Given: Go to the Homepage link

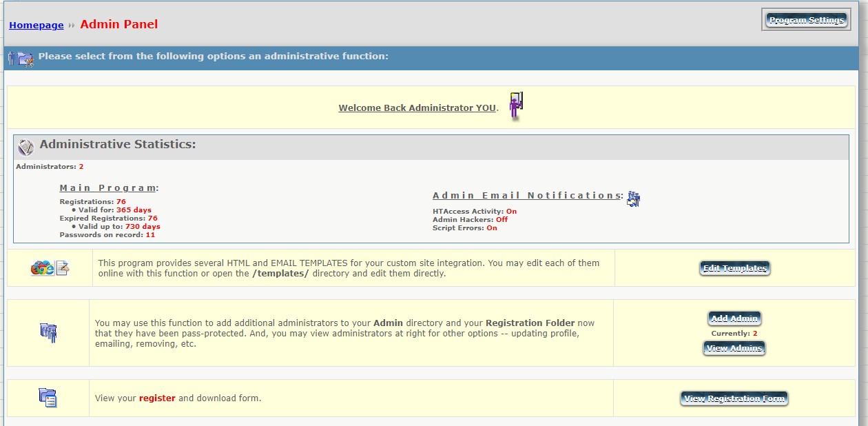Looking at the screenshot, I should pos(36,25).
